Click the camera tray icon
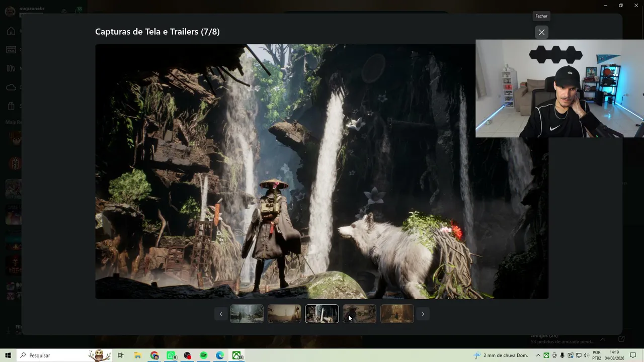This screenshot has height=362, width=644. 554,355
